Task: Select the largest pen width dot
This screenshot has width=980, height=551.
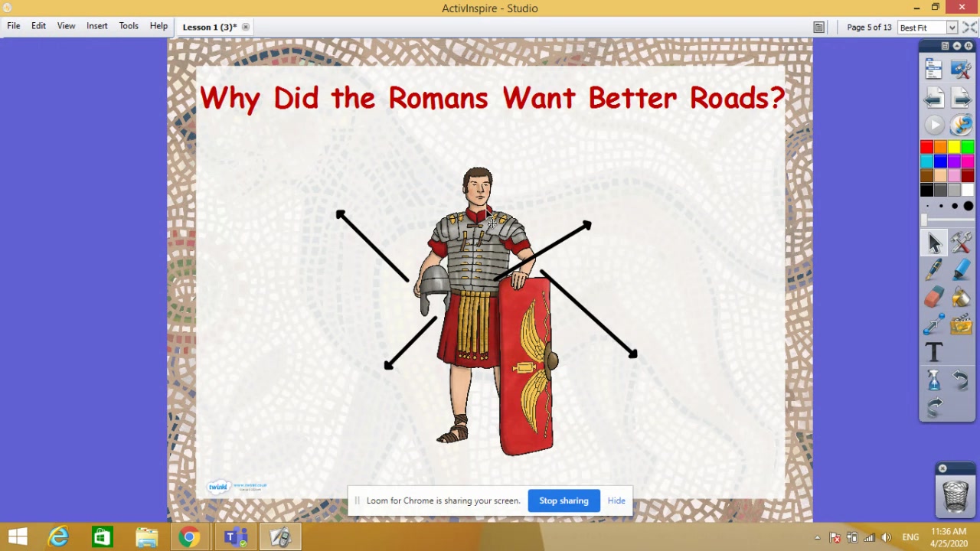Action: pos(969,207)
